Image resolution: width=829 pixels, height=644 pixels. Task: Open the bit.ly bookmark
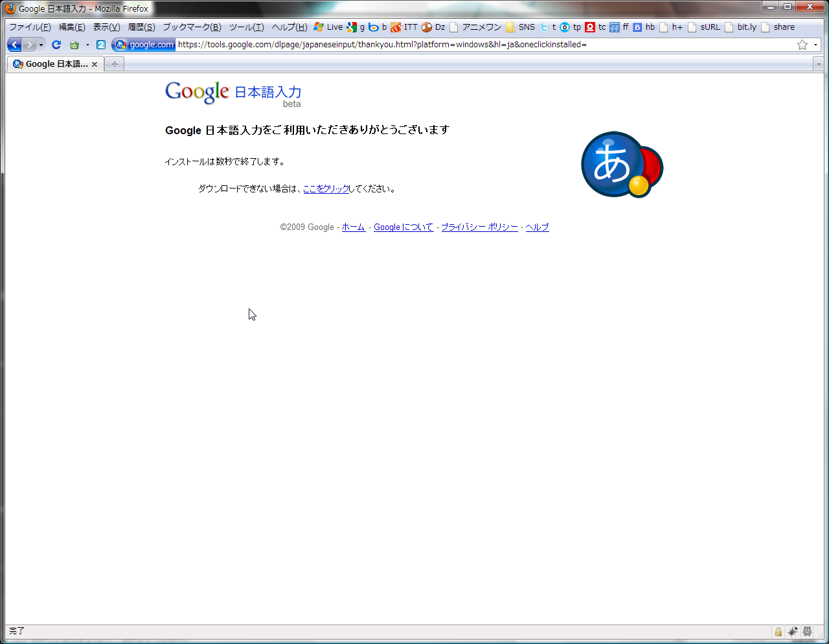740,27
